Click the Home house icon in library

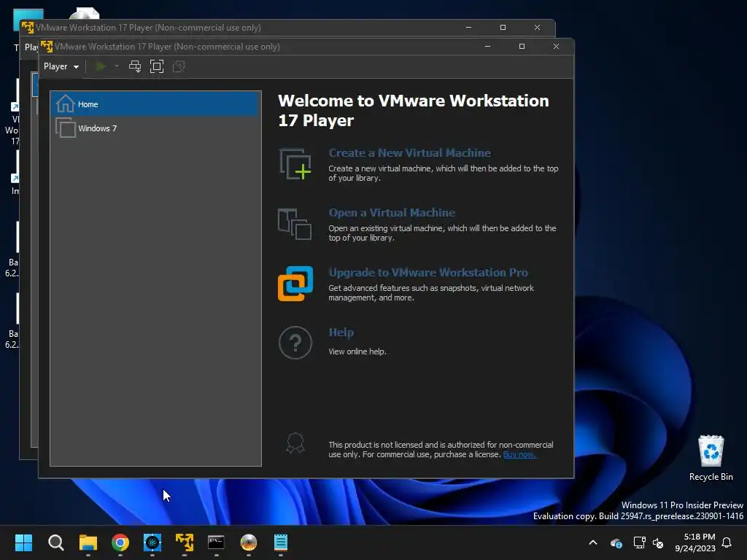65,104
